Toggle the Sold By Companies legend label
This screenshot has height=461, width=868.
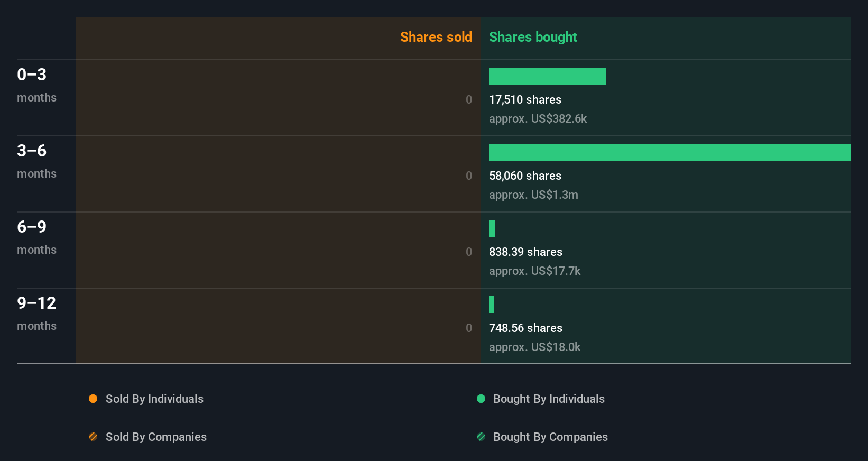156,437
